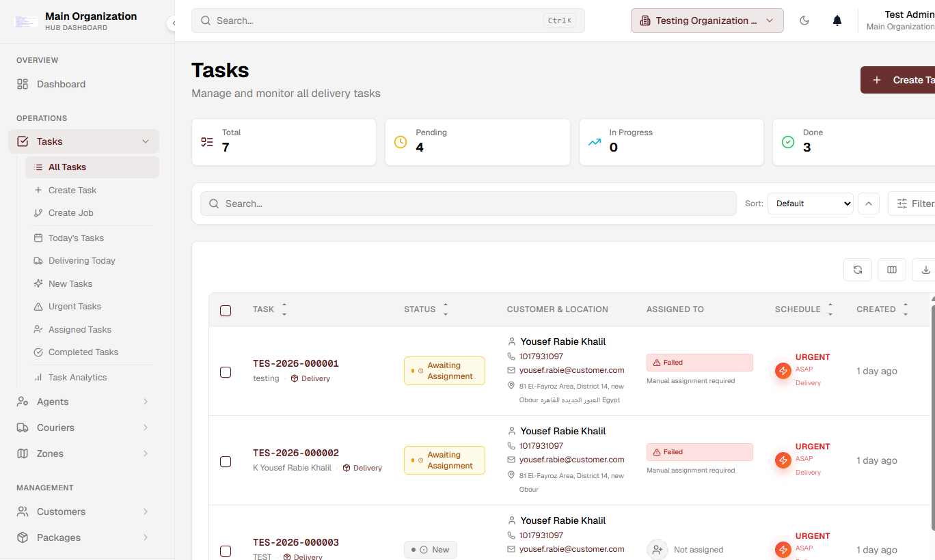Collapse the sidebar with the arrow handle
This screenshot has height=560, width=935.
(x=173, y=23)
